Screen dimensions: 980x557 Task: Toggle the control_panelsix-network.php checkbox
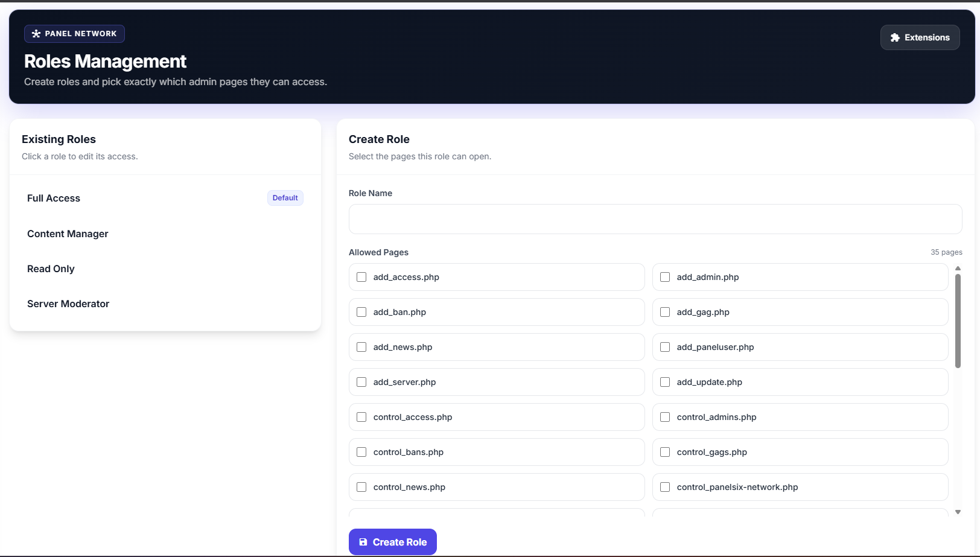click(x=665, y=487)
